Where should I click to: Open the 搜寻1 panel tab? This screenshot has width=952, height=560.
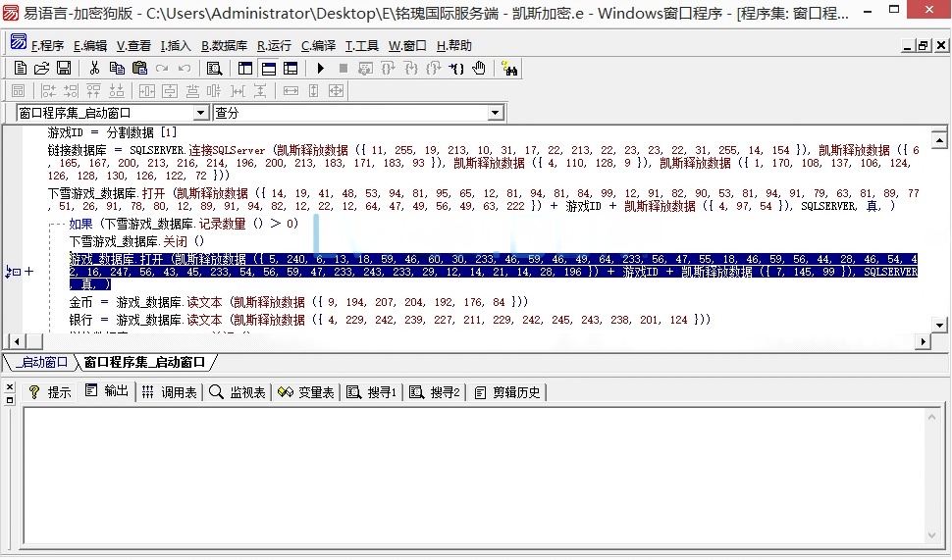point(372,392)
